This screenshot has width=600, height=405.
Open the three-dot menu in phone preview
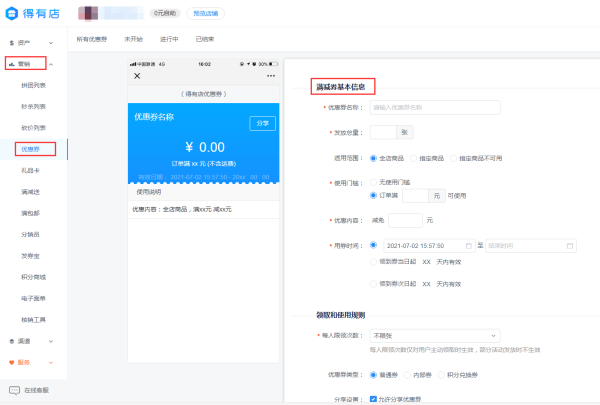coord(270,76)
